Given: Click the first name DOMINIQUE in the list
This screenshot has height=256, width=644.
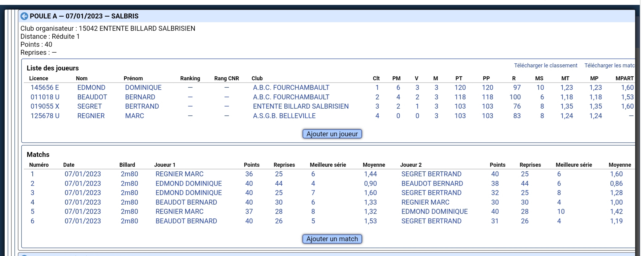Looking at the screenshot, I should pos(143,88).
